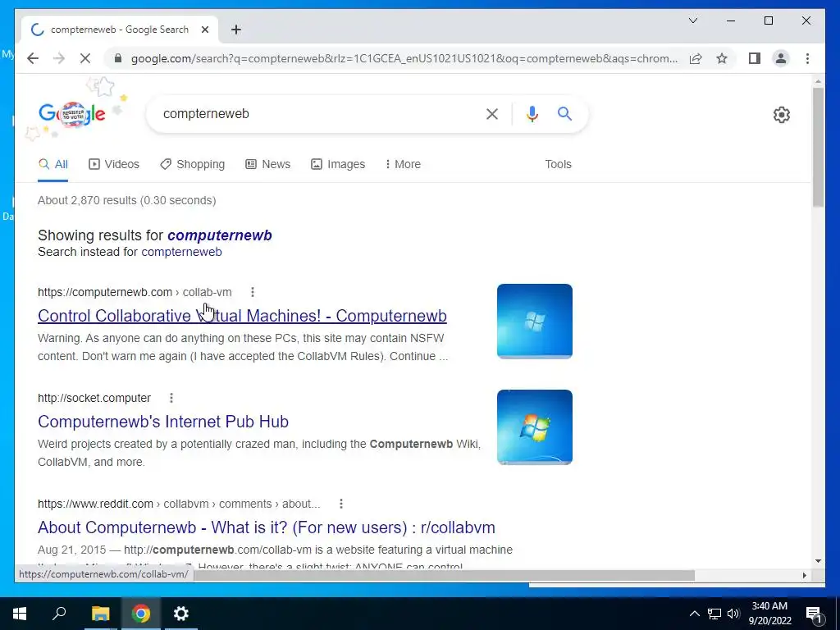This screenshot has height=630, width=840.
Task: Bookmark this tab with star icon
Action: pos(722,58)
